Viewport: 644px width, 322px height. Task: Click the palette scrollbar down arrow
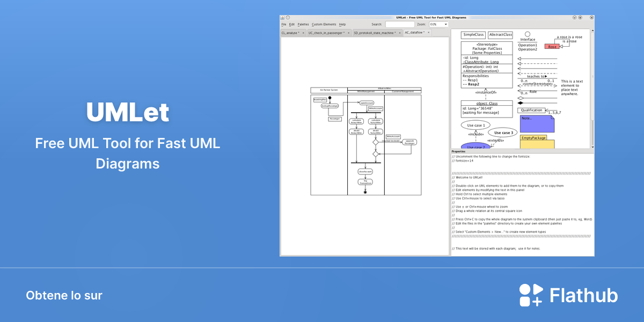pyautogui.click(x=593, y=147)
